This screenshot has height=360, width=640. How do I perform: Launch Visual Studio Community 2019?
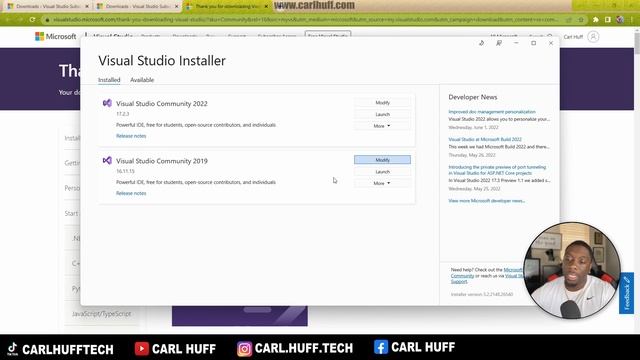(x=382, y=172)
